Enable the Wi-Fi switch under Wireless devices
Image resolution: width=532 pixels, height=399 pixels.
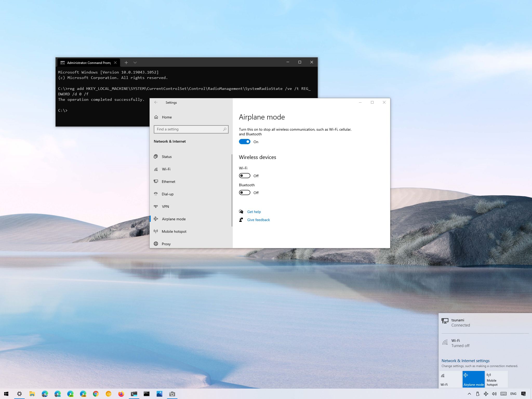[244, 176]
